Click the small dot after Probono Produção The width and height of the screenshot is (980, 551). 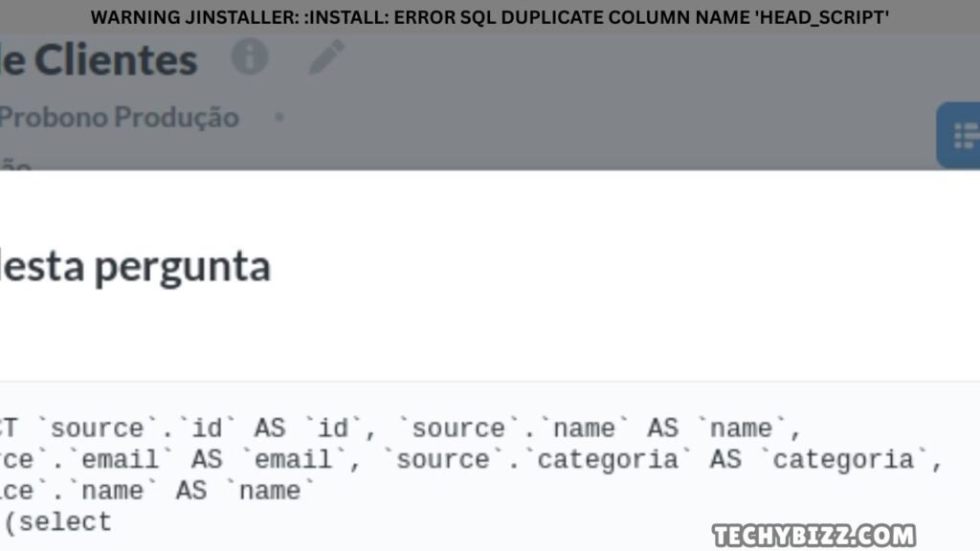pos(279,118)
